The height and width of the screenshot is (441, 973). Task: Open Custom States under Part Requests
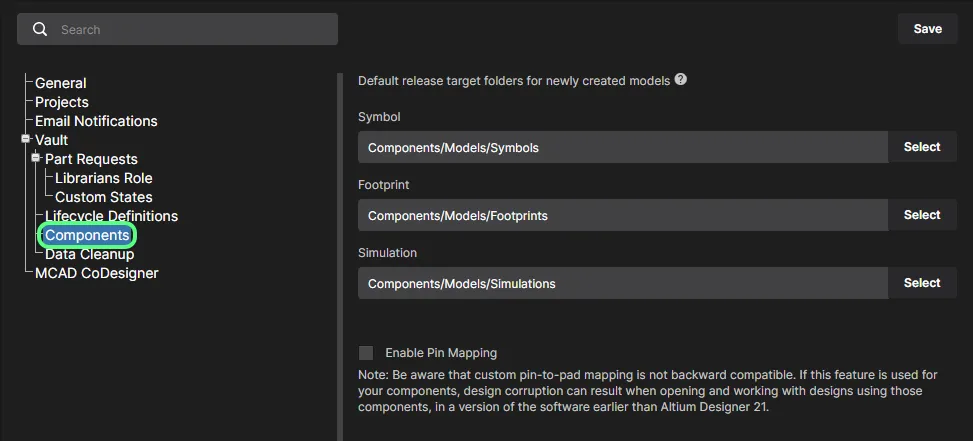click(x=104, y=197)
